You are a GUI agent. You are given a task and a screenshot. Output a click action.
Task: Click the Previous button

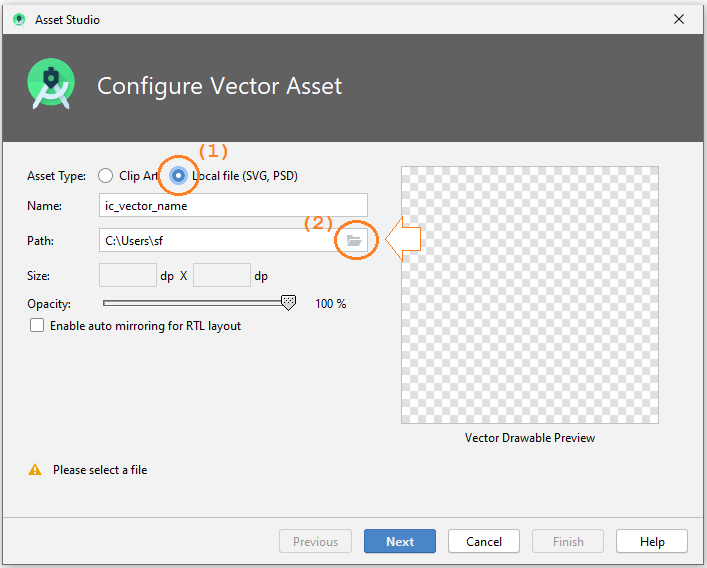click(315, 541)
